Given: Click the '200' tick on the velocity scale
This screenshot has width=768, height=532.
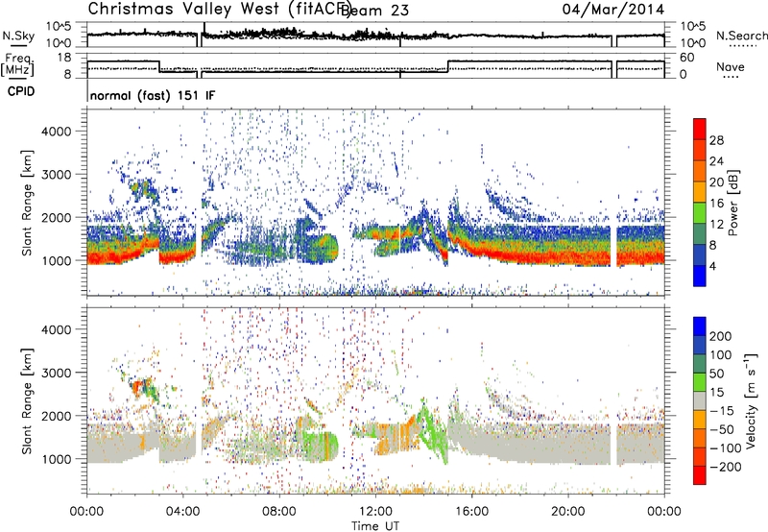Looking at the screenshot, I should click(x=721, y=336).
